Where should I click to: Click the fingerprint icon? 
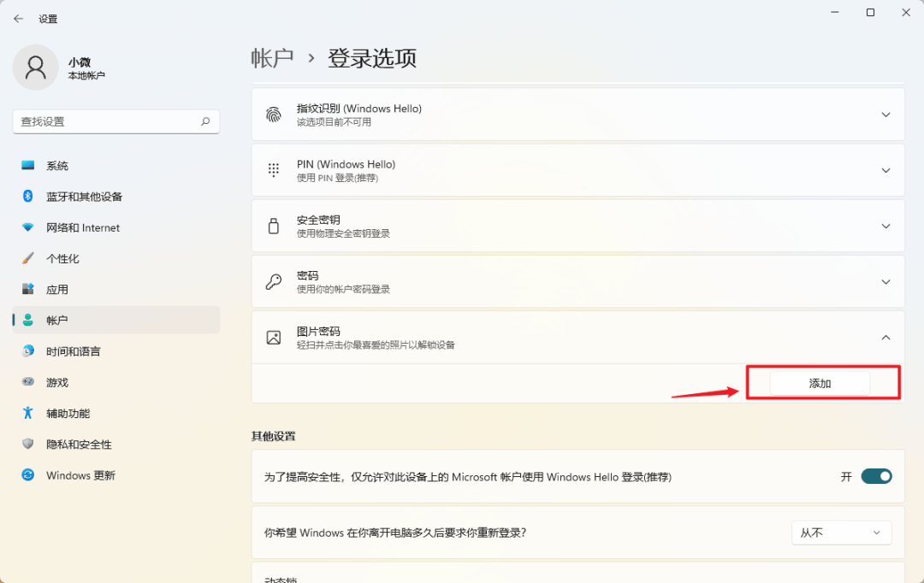click(274, 115)
